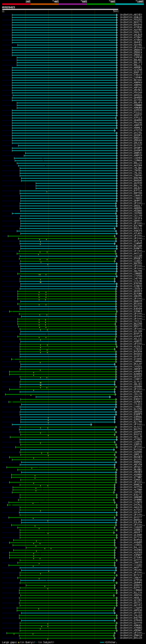This screenshot has height=644, width=146.
Task: Click the red 20% identity legend bar
Action: click(x=16, y=4)
